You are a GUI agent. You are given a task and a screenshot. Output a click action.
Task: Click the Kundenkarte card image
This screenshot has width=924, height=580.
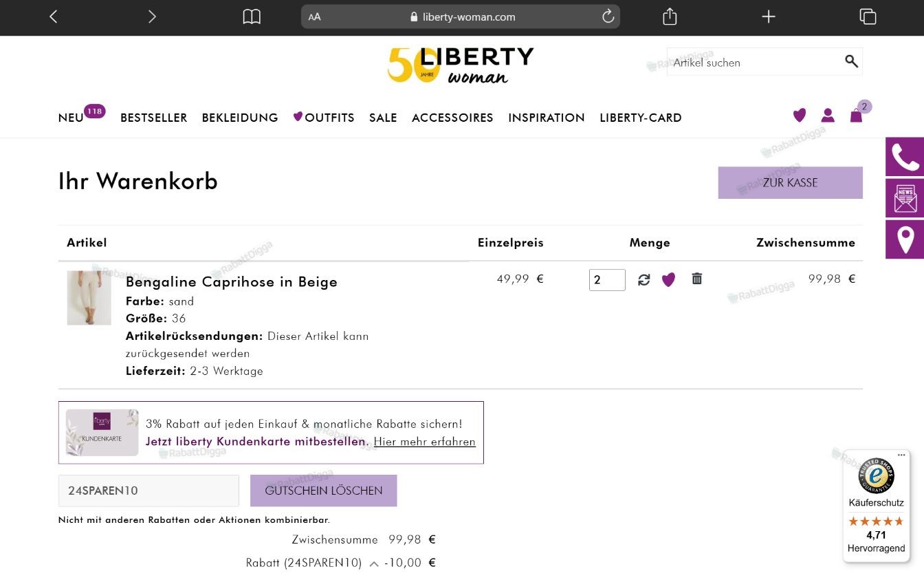point(102,433)
